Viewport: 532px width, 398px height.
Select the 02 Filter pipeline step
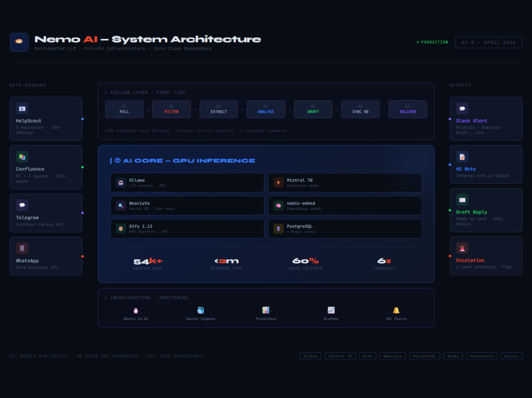(171, 109)
